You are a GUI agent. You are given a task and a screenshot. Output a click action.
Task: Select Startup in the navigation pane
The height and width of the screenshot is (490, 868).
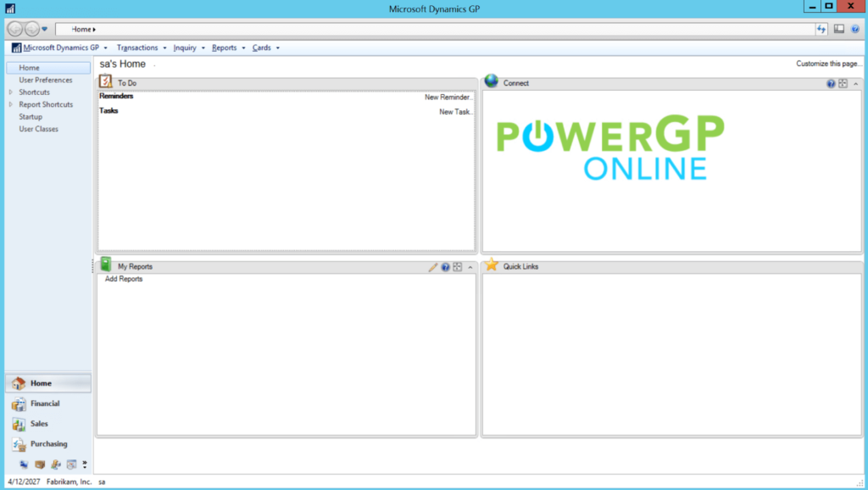pyautogui.click(x=31, y=116)
